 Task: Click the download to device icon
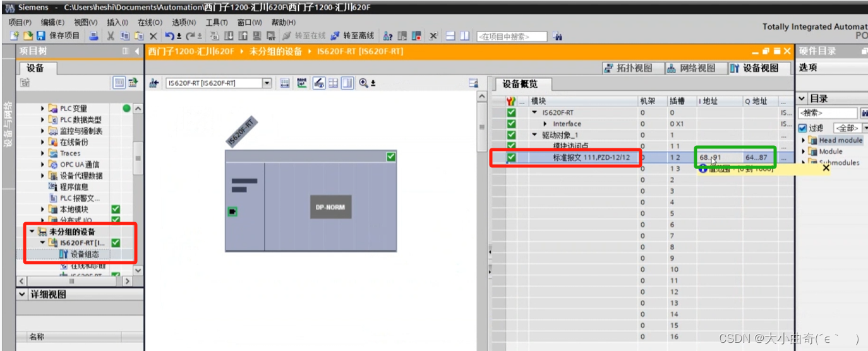coord(229,36)
